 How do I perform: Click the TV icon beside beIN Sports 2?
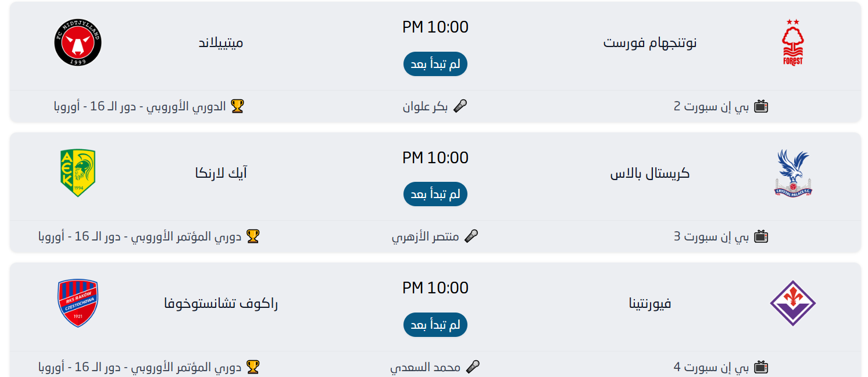[x=761, y=106]
